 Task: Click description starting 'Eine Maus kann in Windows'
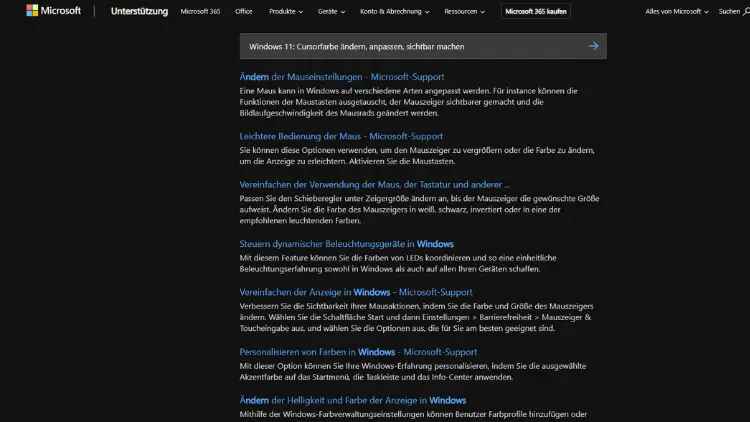(x=408, y=102)
